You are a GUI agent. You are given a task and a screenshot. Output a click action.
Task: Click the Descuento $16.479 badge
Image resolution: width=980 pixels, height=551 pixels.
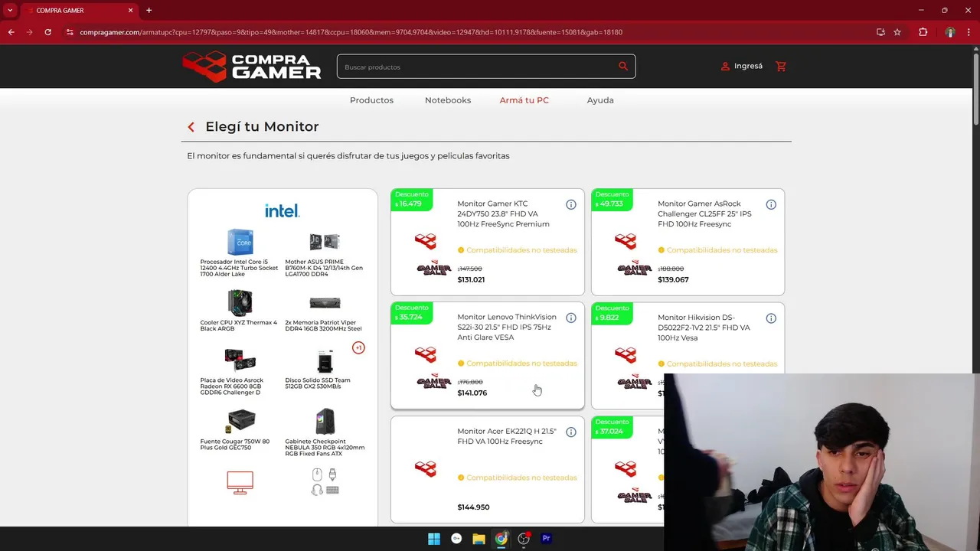[411, 199]
